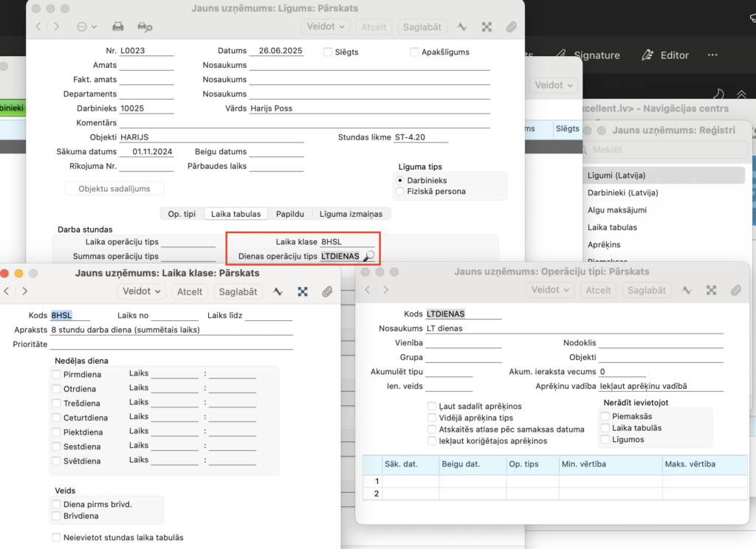Toggle Vidējā aprēķina tips checkbox
The height and width of the screenshot is (549, 756).
(x=432, y=418)
